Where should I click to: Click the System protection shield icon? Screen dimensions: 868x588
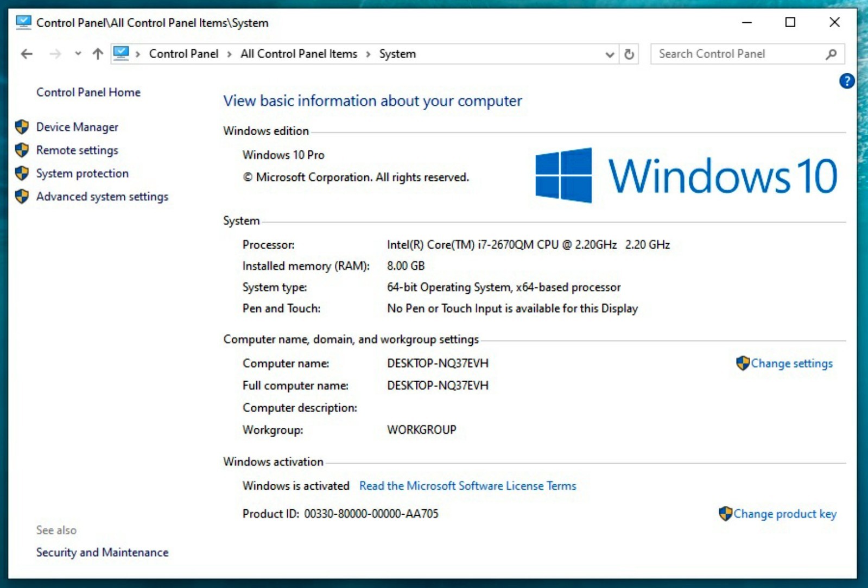coord(22,173)
